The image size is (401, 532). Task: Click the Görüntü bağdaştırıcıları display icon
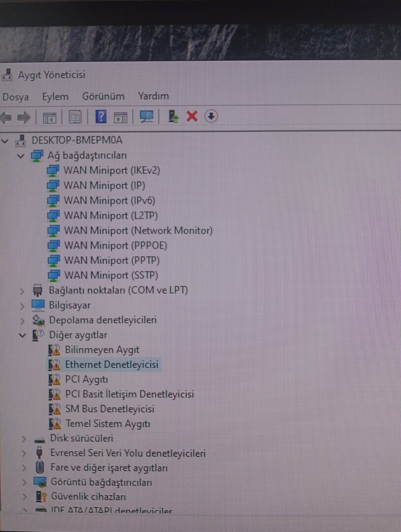pos(40,482)
